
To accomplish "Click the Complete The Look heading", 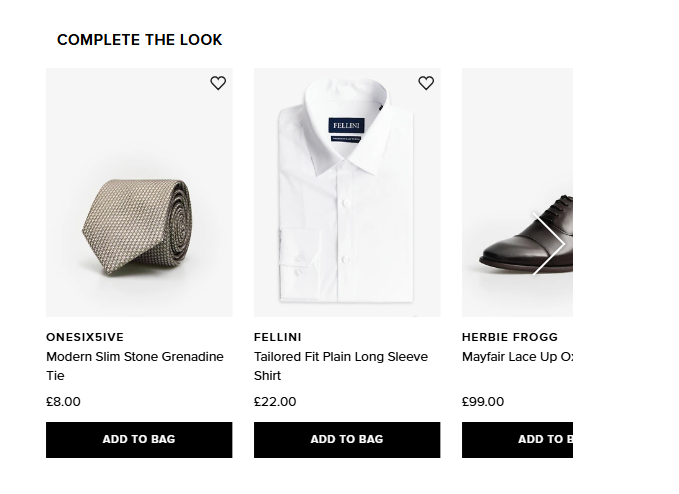I will tap(140, 40).
